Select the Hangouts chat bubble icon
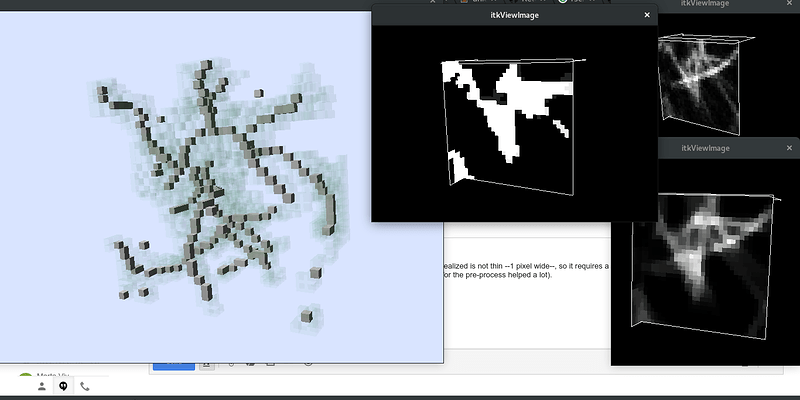This screenshot has height=400, width=800. click(63, 386)
